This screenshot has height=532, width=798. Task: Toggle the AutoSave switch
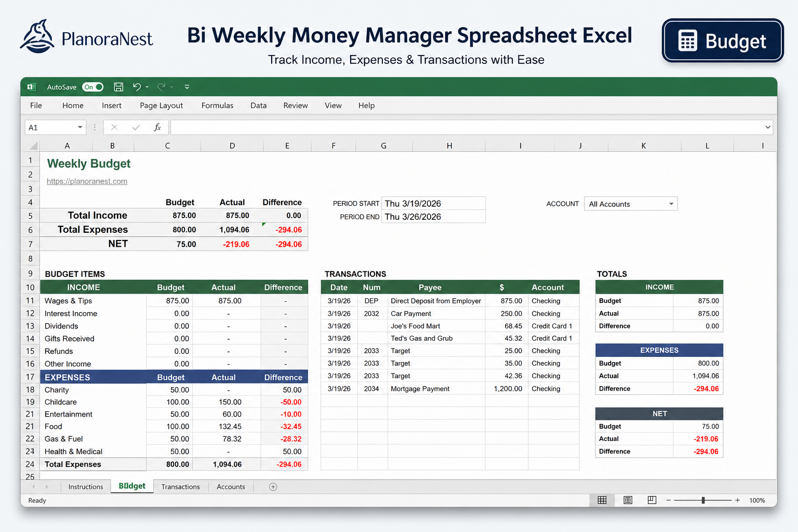[93, 87]
